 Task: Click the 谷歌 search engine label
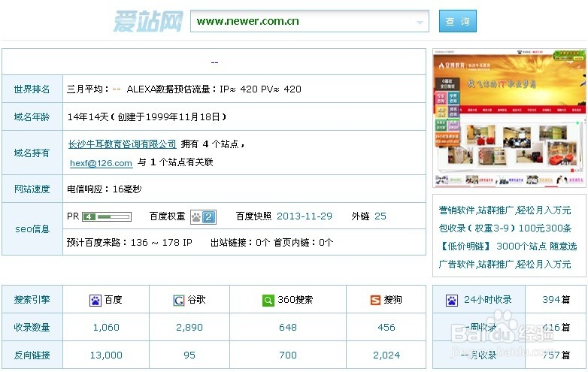coord(196,300)
